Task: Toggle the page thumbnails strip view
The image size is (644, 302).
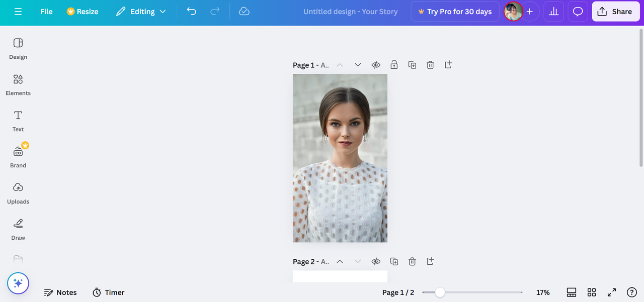Action: [571, 292]
